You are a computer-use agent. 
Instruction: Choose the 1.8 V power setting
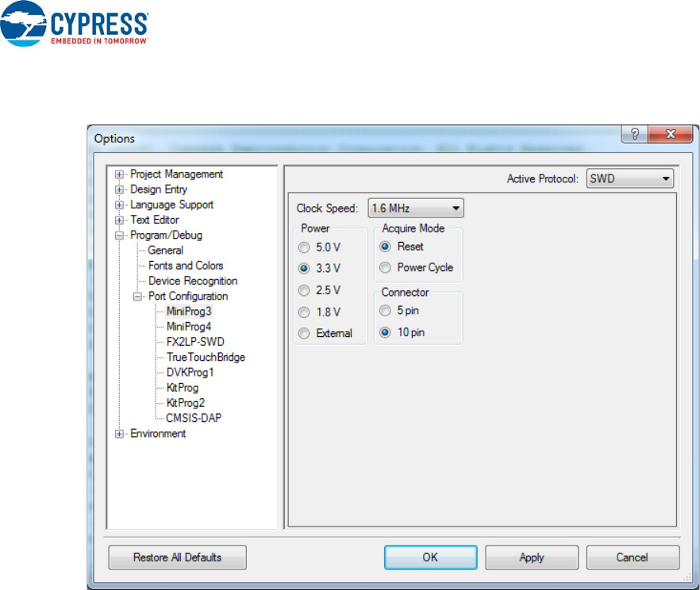pos(305,312)
